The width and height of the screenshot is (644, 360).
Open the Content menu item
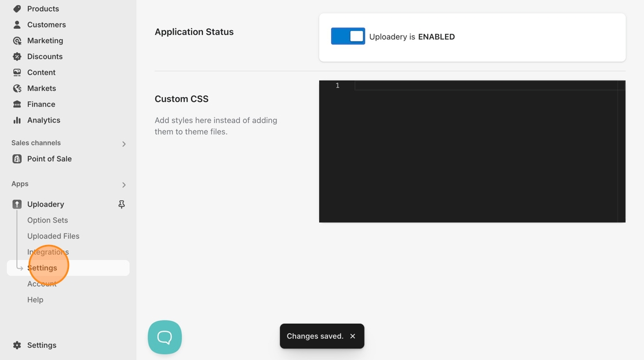click(41, 72)
